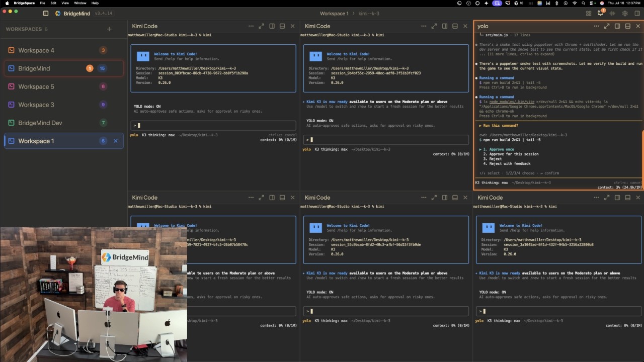Split the yolo pane to the right

pyautogui.click(x=617, y=26)
